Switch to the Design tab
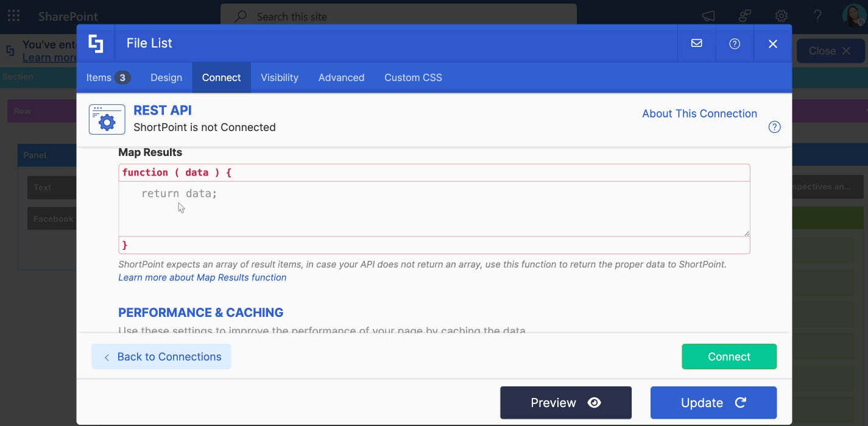 pos(166,77)
